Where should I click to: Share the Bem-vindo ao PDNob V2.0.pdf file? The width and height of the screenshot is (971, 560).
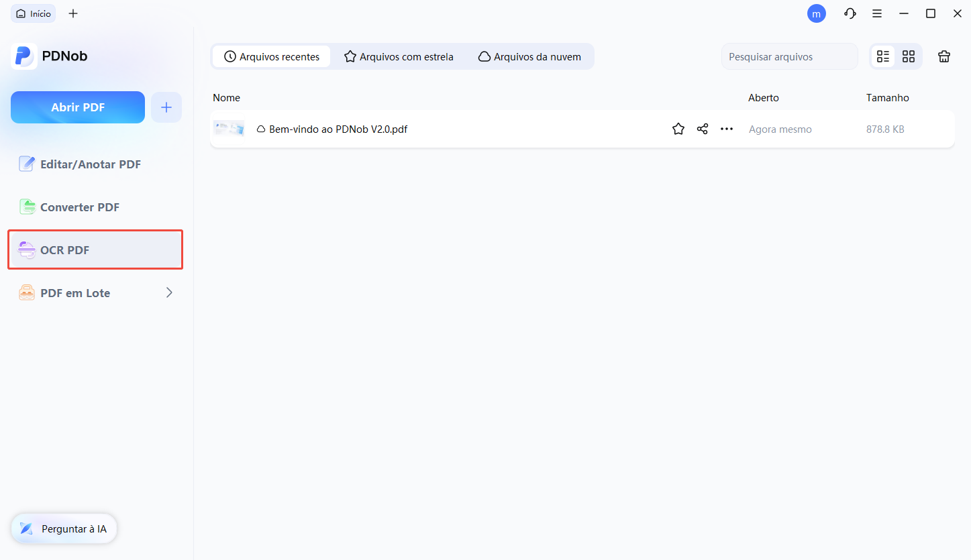[703, 129]
